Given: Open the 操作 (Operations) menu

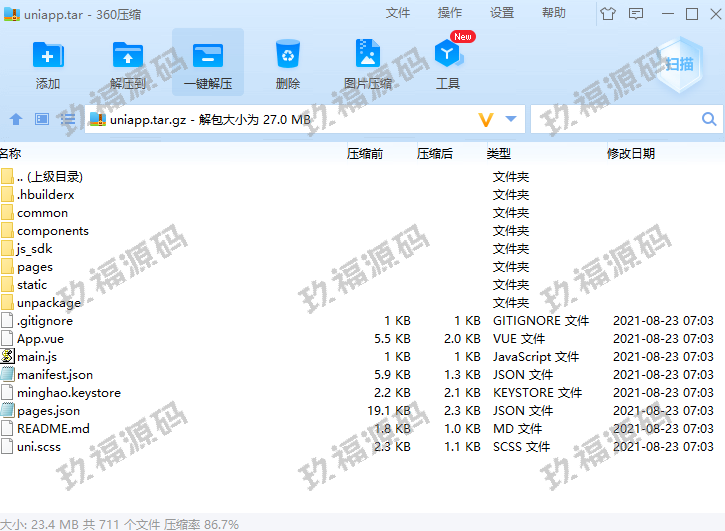Looking at the screenshot, I should [x=450, y=13].
